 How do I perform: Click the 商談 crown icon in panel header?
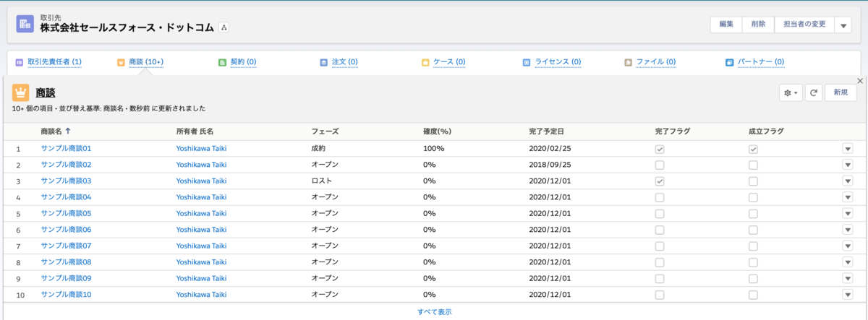point(21,92)
